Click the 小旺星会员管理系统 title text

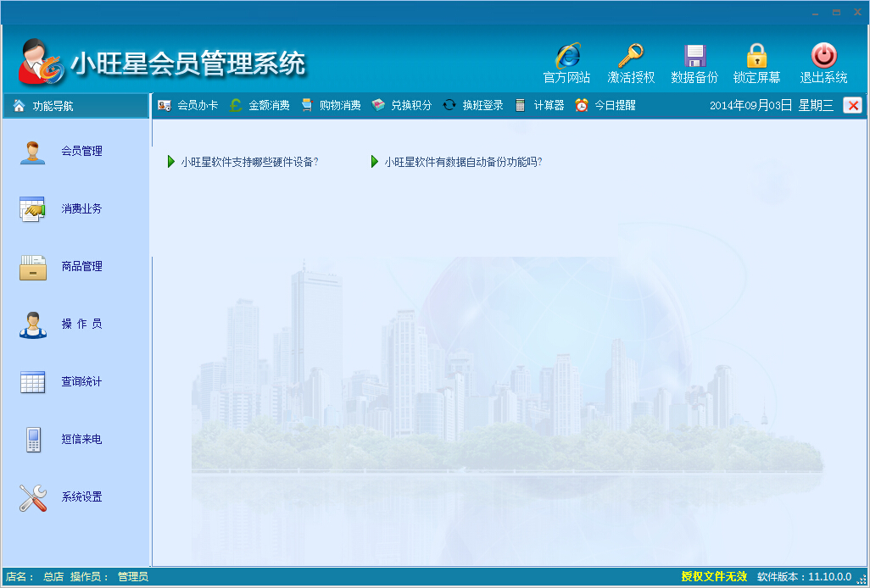pos(188,63)
